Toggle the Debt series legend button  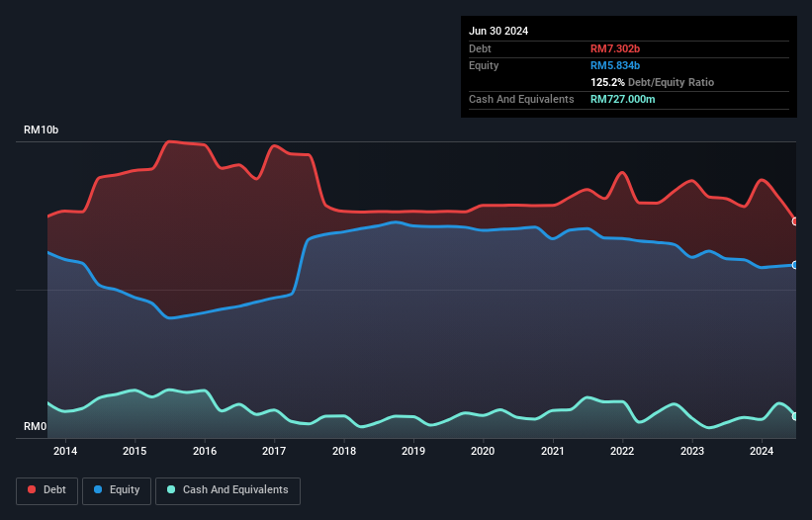tap(46, 490)
